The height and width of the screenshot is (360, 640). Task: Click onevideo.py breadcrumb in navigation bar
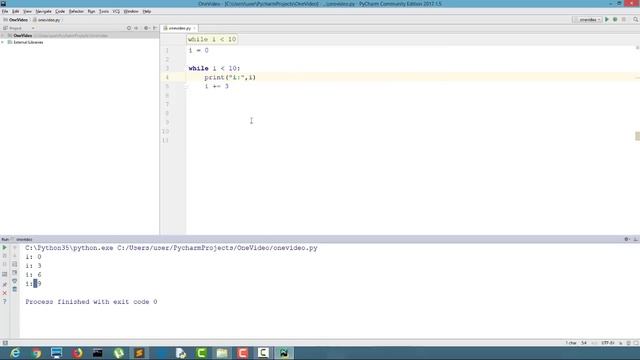point(47,20)
